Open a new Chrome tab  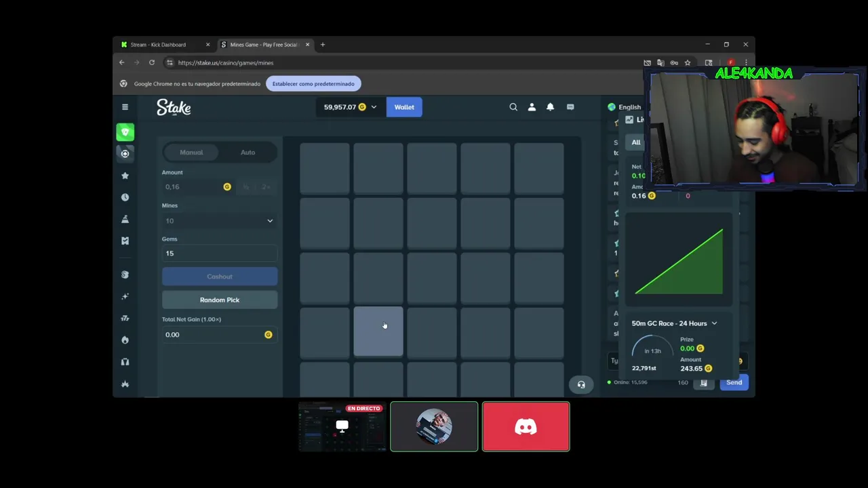pos(323,45)
